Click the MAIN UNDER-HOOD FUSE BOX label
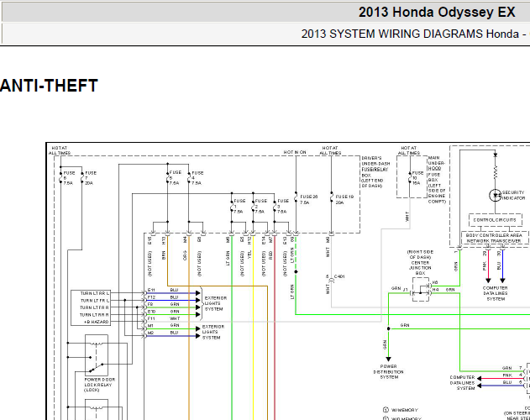Viewport: 530px width, 420px height. click(x=437, y=180)
